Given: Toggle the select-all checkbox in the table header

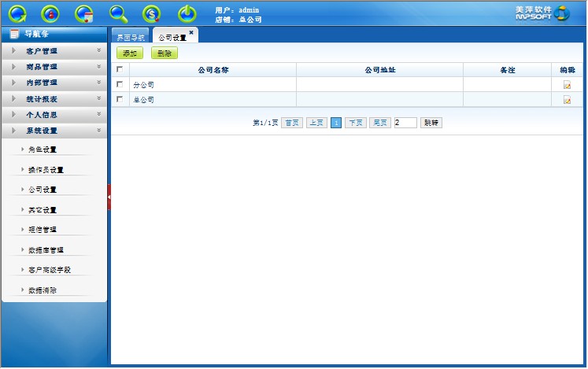Looking at the screenshot, I should [x=120, y=70].
